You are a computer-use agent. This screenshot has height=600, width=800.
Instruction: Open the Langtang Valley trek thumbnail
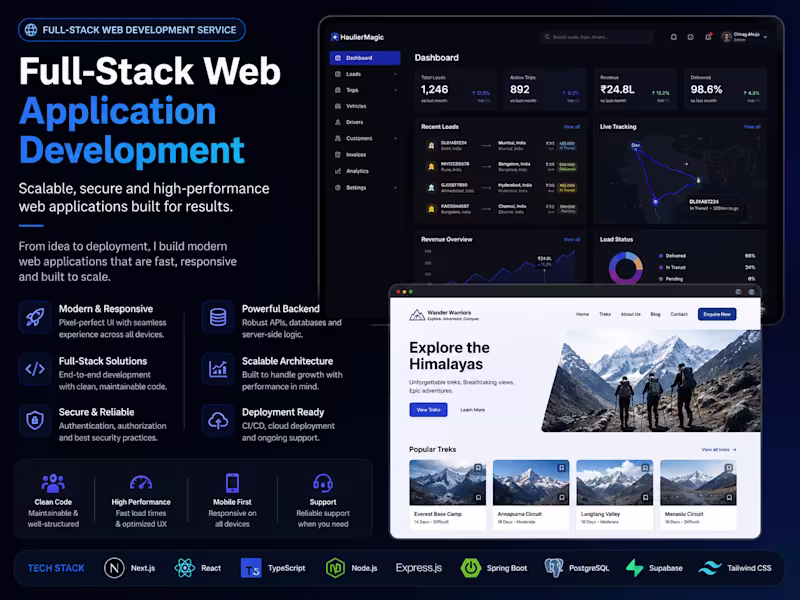614,483
